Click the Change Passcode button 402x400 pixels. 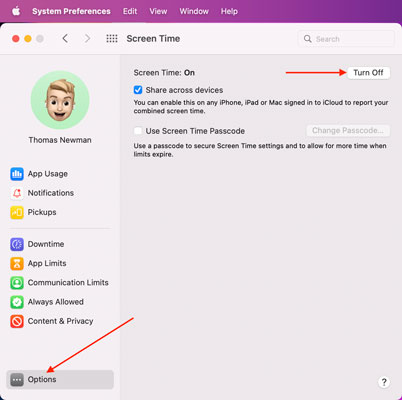pos(348,131)
